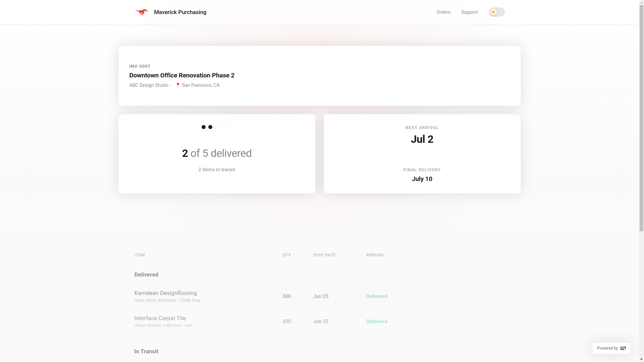Screen dimensions: 644x362
Task: Click Opus Stone Abstracts · Chalk Grey subtitle
Action: (x=167, y=300)
